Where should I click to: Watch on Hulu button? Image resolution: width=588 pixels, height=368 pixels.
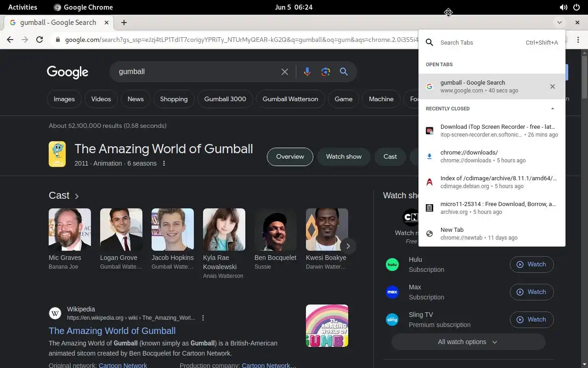coord(531,264)
